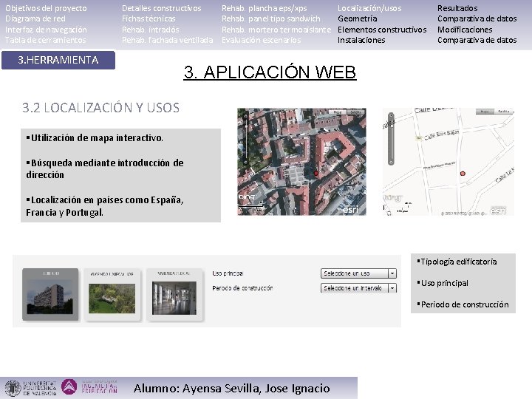Click the 'Uso principal' form label

coord(228,273)
